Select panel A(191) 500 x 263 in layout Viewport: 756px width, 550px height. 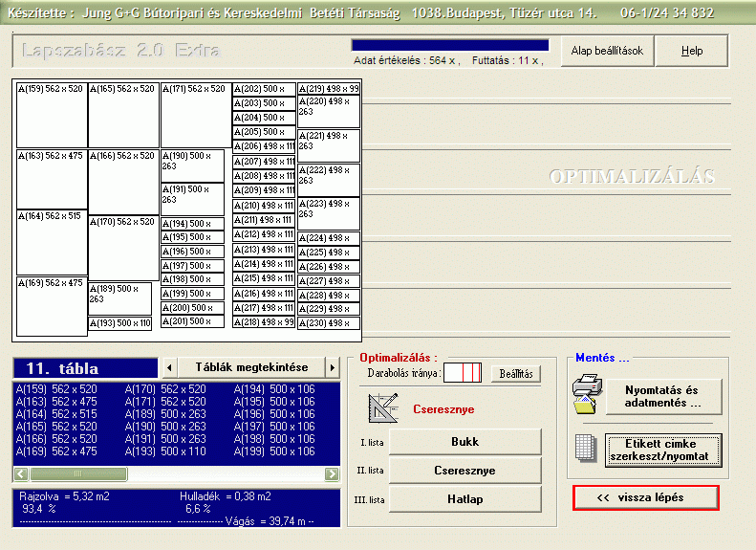coord(192,199)
